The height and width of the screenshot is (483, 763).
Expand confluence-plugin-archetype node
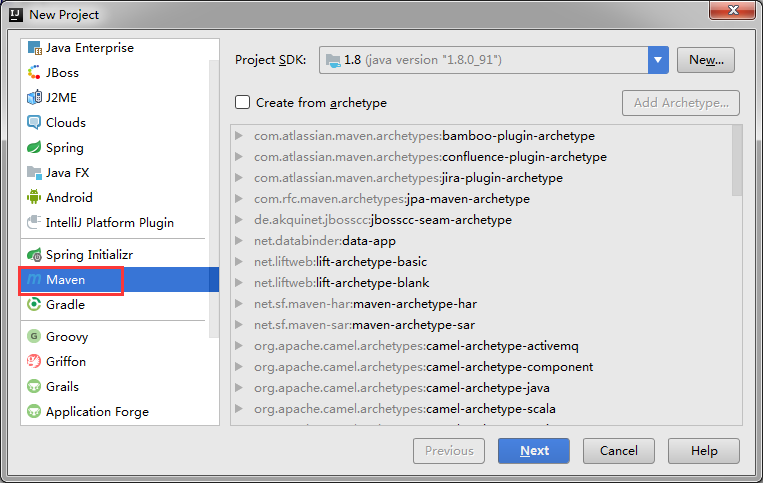239,157
